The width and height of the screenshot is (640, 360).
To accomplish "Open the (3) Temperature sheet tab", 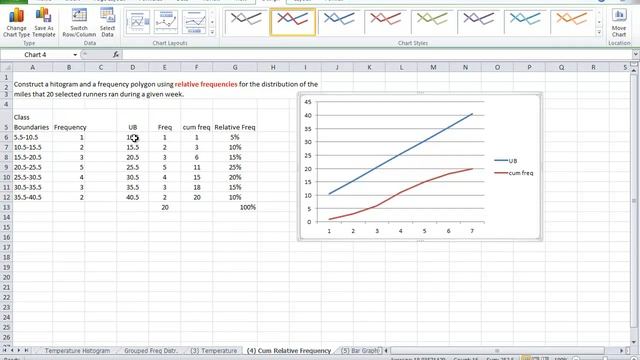I will click(x=213, y=351).
